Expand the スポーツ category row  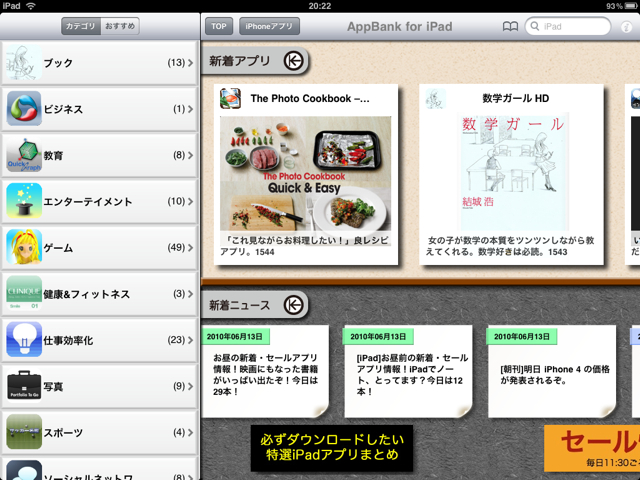pyautogui.click(x=100, y=431)
